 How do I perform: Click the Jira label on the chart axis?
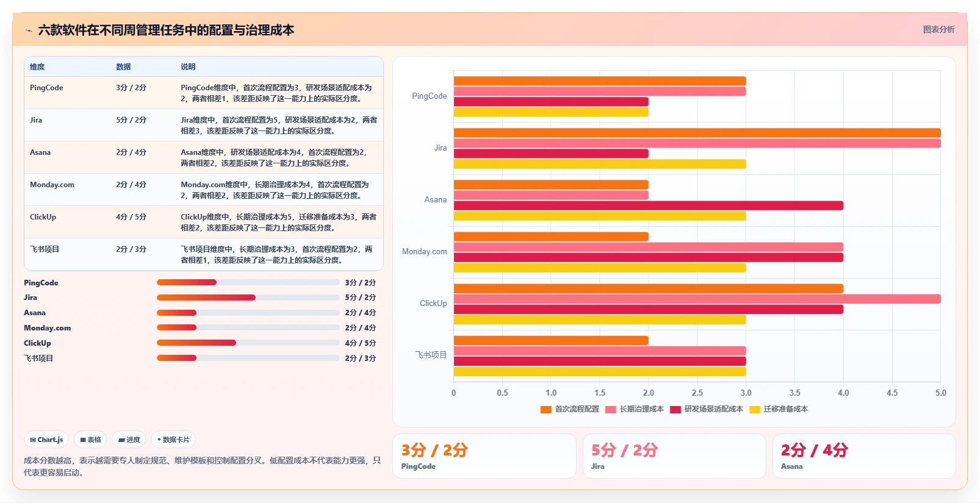pos(441,148)
